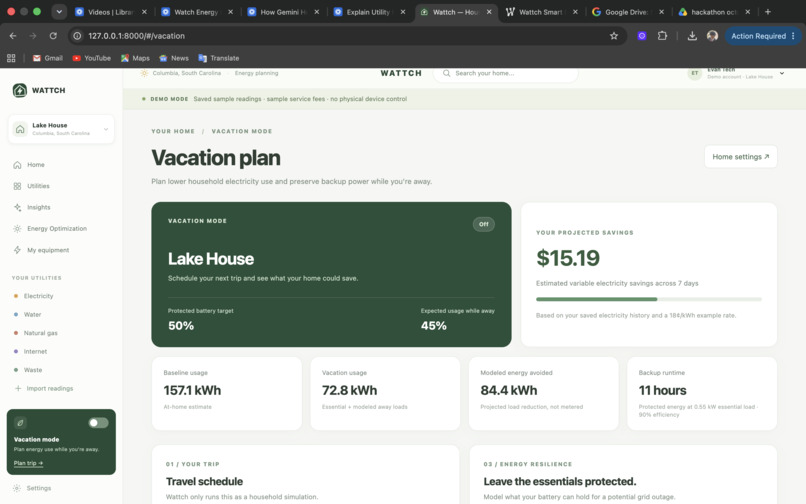
Task: Switch to the Explain Utility tab
Action: coord(370,12)
